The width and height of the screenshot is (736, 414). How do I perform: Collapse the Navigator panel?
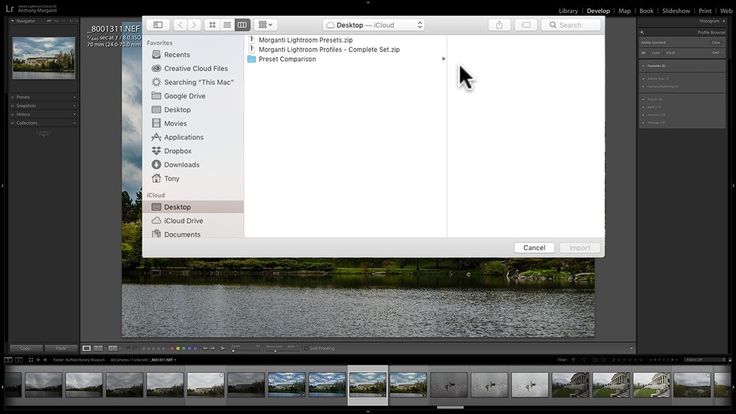point(12,21)
